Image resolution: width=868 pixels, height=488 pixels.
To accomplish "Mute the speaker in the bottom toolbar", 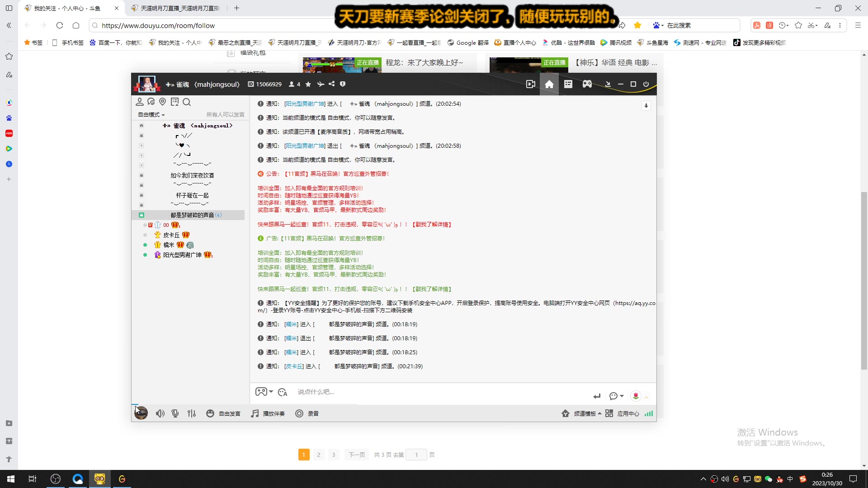I will 160,413.
